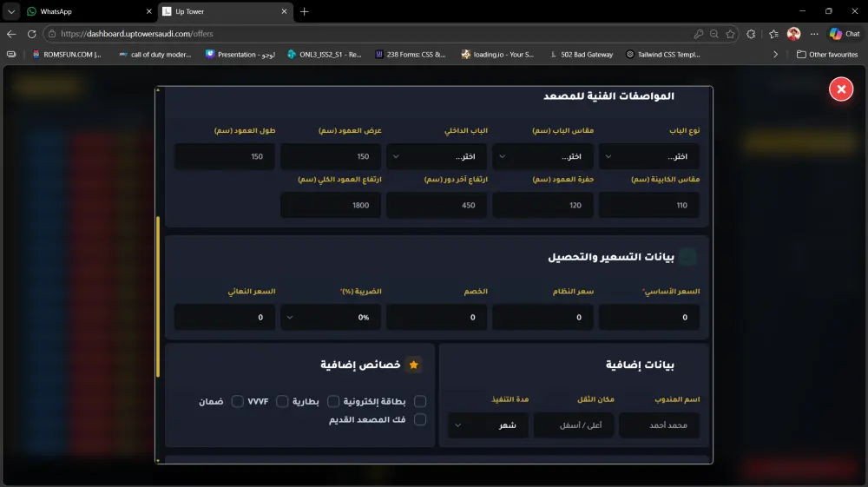Open the مقاس الباب dropdown
This screenshot has width=868, height=487.
pos(542,156)
